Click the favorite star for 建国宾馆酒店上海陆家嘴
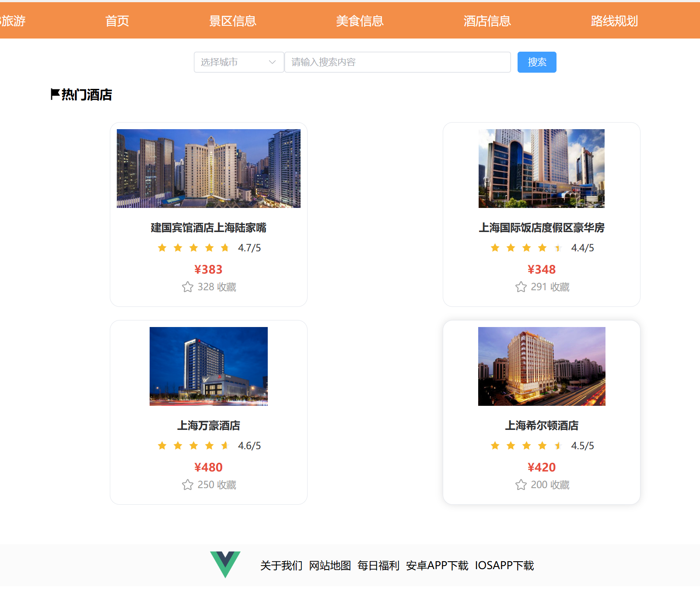 click(188, 287)
